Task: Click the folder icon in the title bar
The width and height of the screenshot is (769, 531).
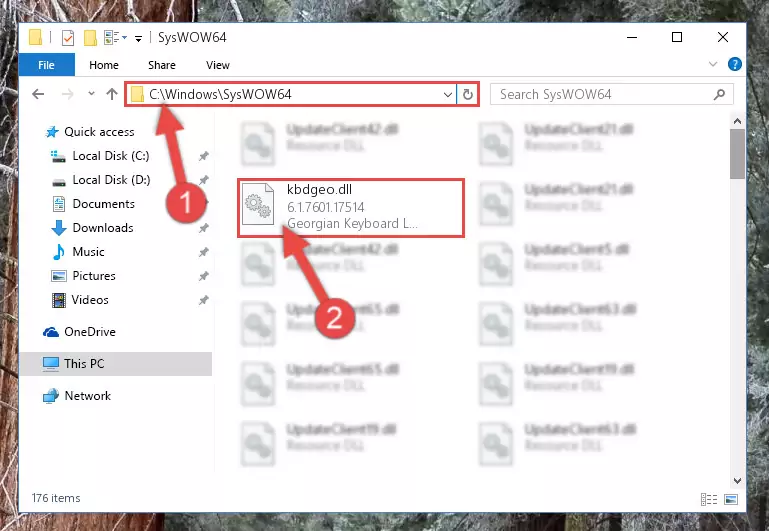Action: (x=35, y=37)
